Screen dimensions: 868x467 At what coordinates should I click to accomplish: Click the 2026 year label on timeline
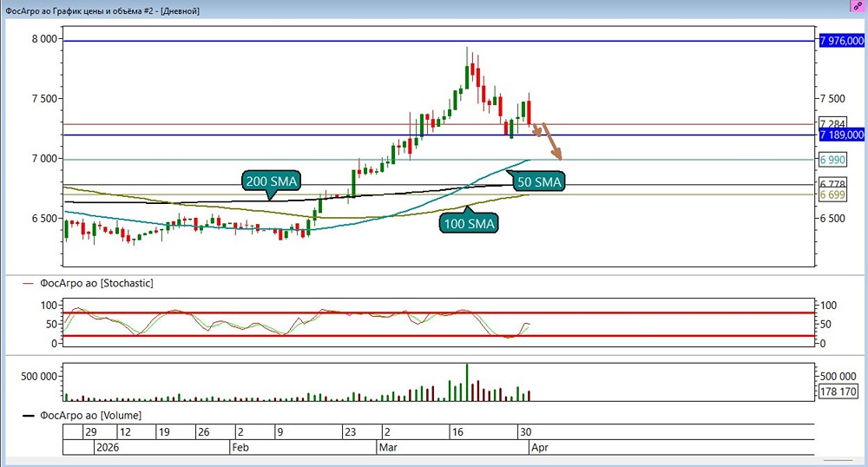tap(108, 447)
